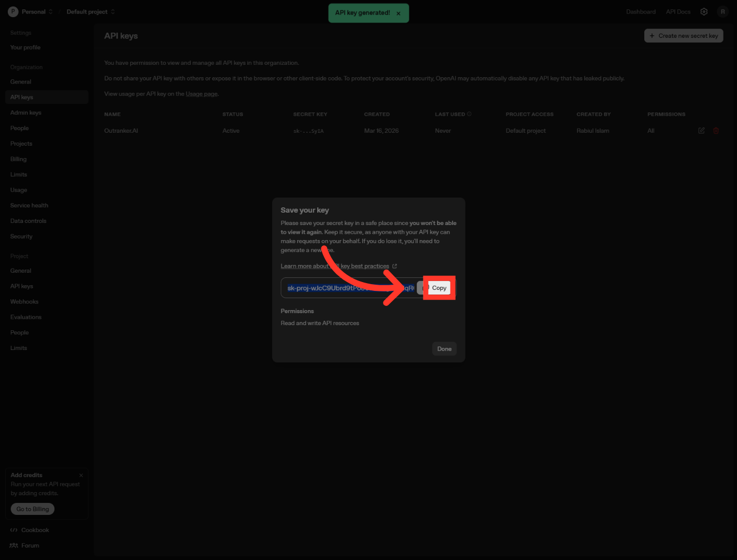Open Learn more about API key best practices

[338, 266]
